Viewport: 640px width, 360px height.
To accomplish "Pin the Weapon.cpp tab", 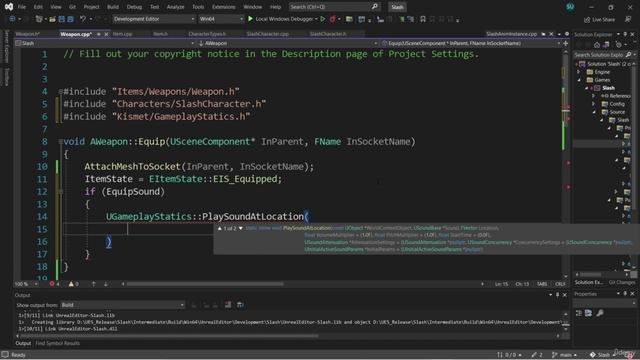I will [99, 34].
